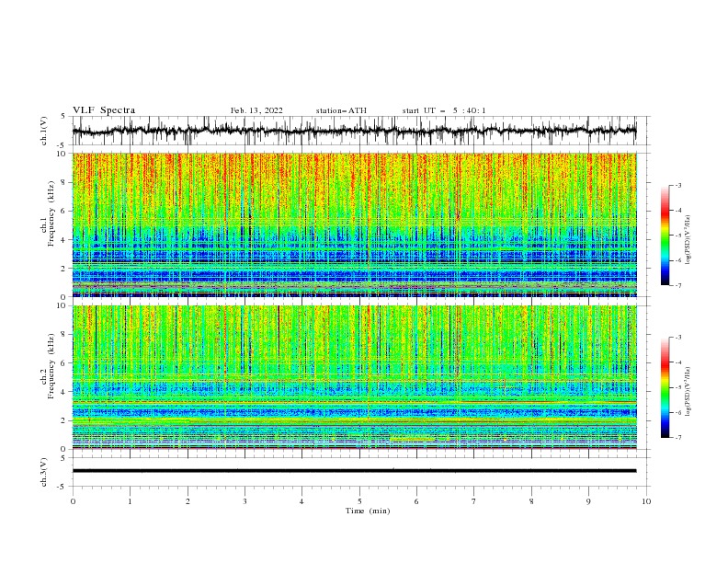The image size is (728, 563).
Task: Click the time axis tick label "5"
Action: click(359, 501)
